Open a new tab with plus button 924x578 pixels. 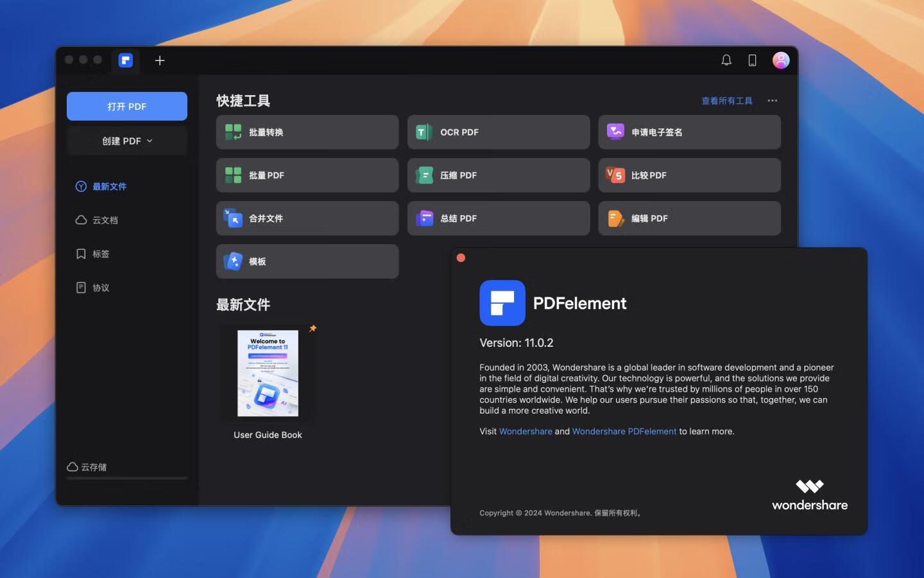point(160,60)
